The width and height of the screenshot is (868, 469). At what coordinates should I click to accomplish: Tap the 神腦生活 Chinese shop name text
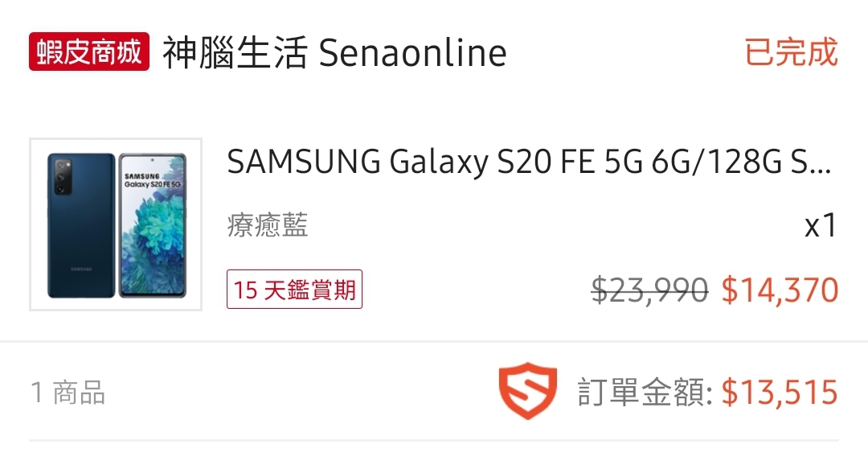coord(235,52)
